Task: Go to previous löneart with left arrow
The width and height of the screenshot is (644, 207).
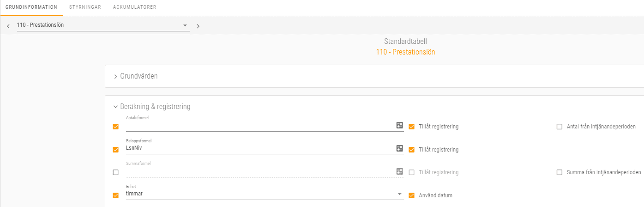Action: point(8,26)
